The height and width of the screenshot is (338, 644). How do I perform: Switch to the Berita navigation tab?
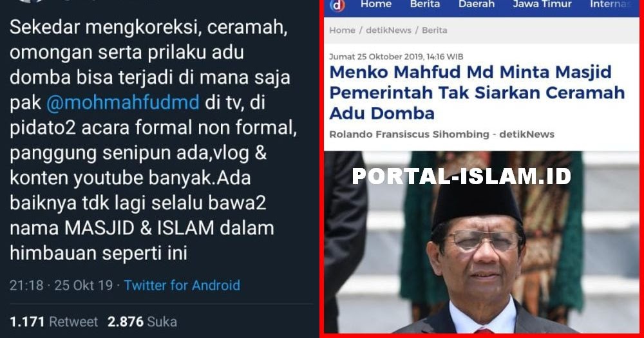(x=424, y=4)
